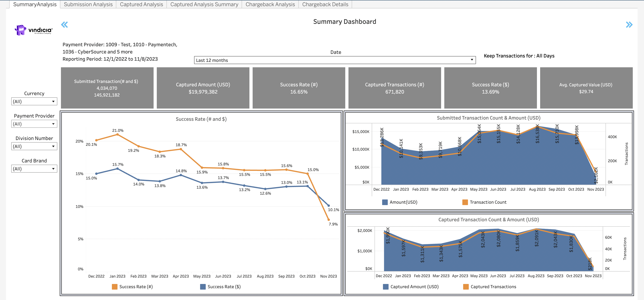Screen dimensions: 644x300
Task: Click the orange Transaction Count legend swatch
Action: pyautogui.click(x=465, y=202)
